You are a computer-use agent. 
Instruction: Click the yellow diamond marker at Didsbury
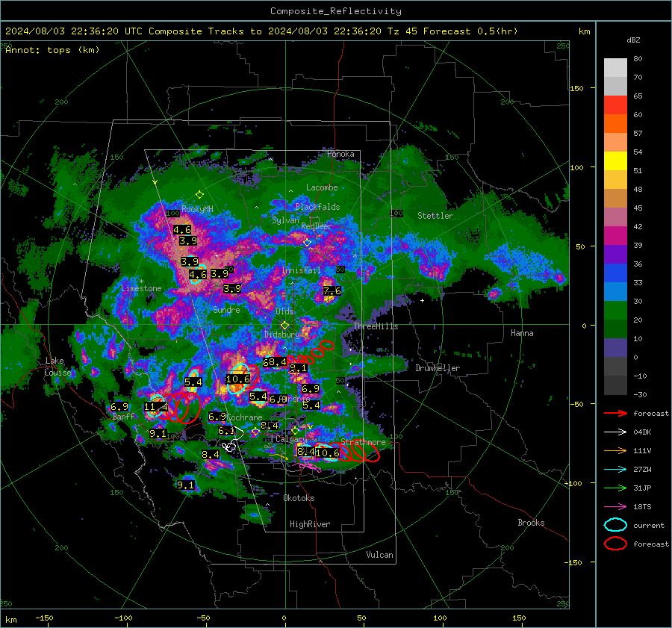(284, 326)
